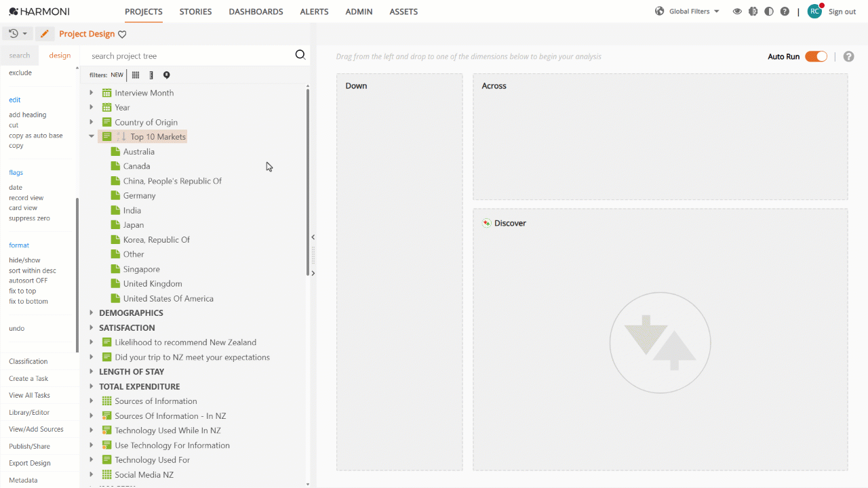Viewport: 868px width, 488px height.
Task: Click the Discover icon in the lower panel
Action: 486,223
